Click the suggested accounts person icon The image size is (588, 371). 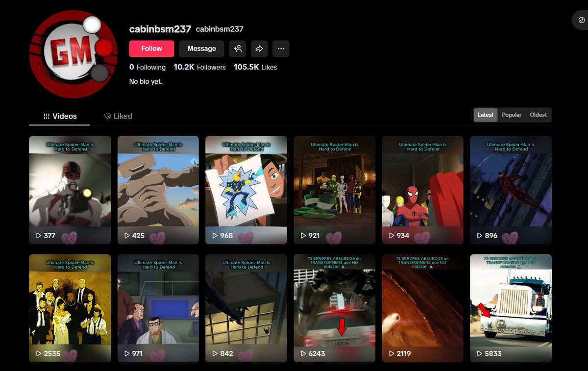pos(238,49)
